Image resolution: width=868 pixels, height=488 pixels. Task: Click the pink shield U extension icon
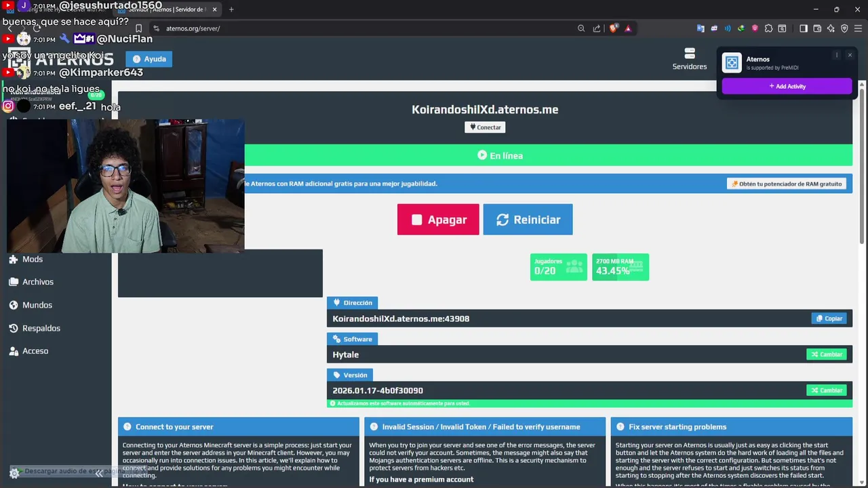755,28
